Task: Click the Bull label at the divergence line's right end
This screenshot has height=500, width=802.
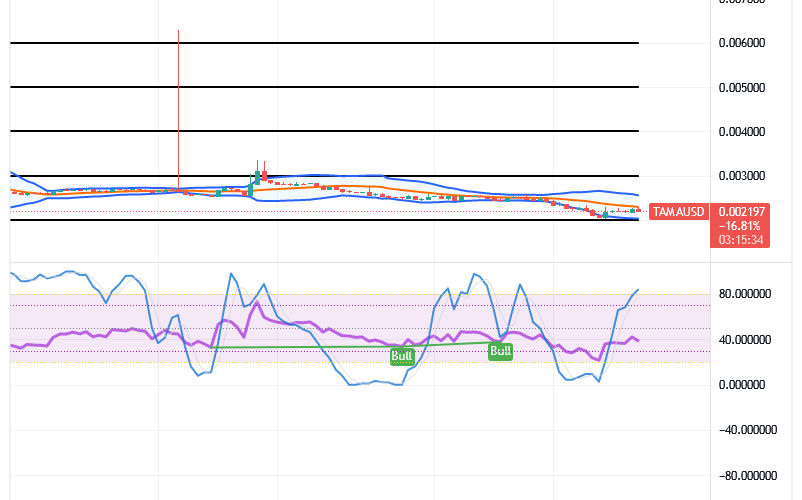Action: [x=500, y=351]
